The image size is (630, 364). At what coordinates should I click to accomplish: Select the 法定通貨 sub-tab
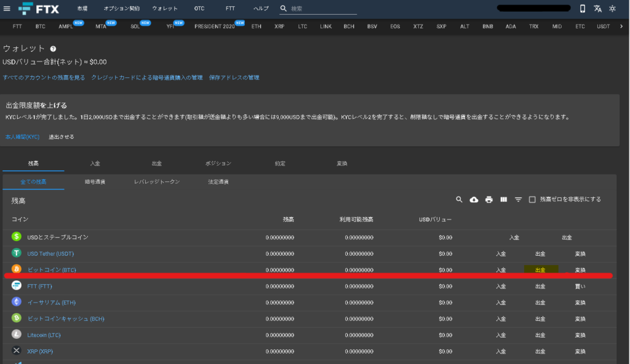point(218,182)
